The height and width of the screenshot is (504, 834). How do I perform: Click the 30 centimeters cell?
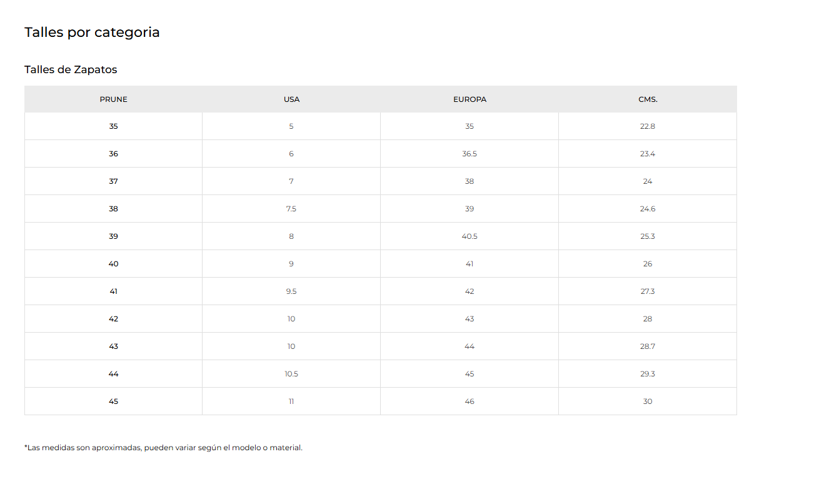point(648,401)
